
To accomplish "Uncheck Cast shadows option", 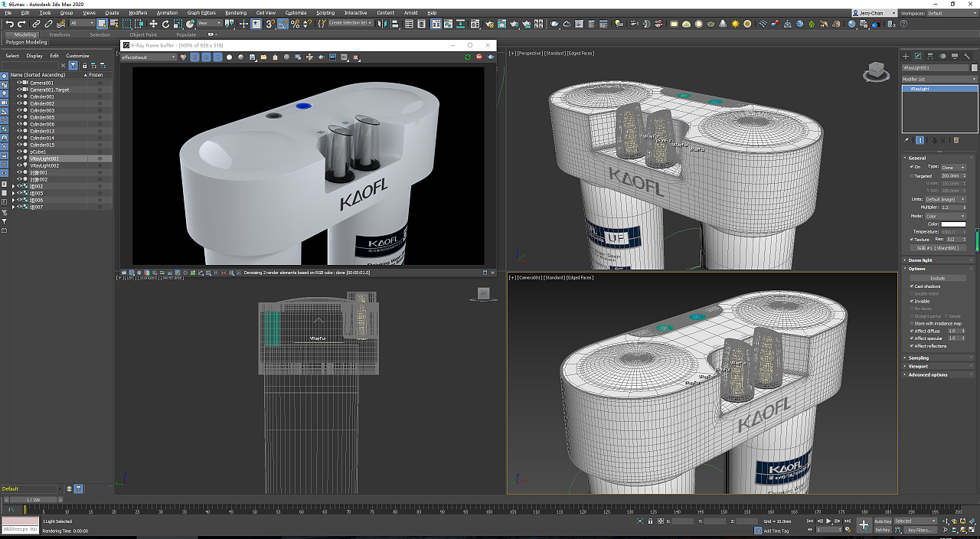I will tap(912, 286).
